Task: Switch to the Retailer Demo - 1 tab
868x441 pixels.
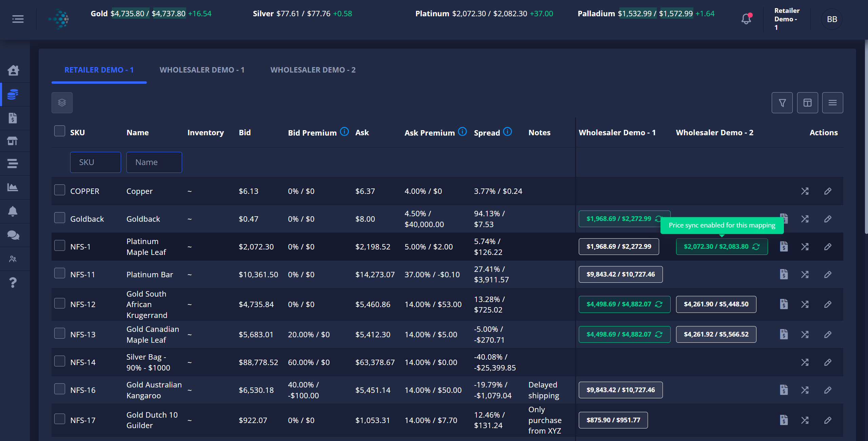Action: point(99,70)
